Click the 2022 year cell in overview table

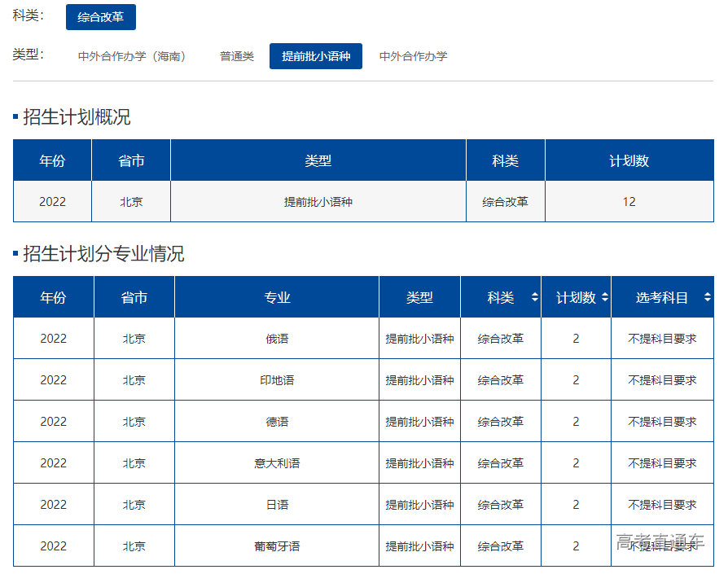pyautogui.click(x=51, y=201)
